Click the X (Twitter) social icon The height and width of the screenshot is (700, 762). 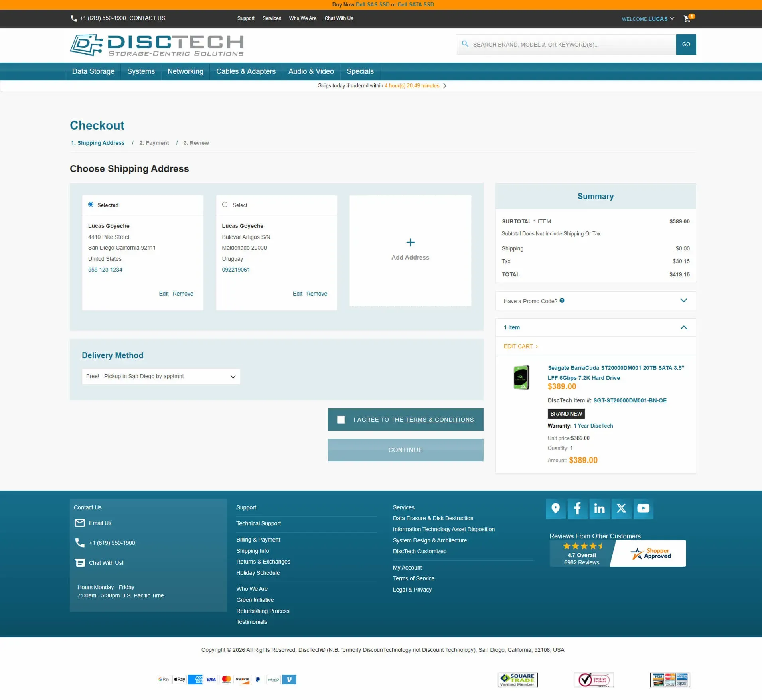pyautogui.click(x=621, y=508)
